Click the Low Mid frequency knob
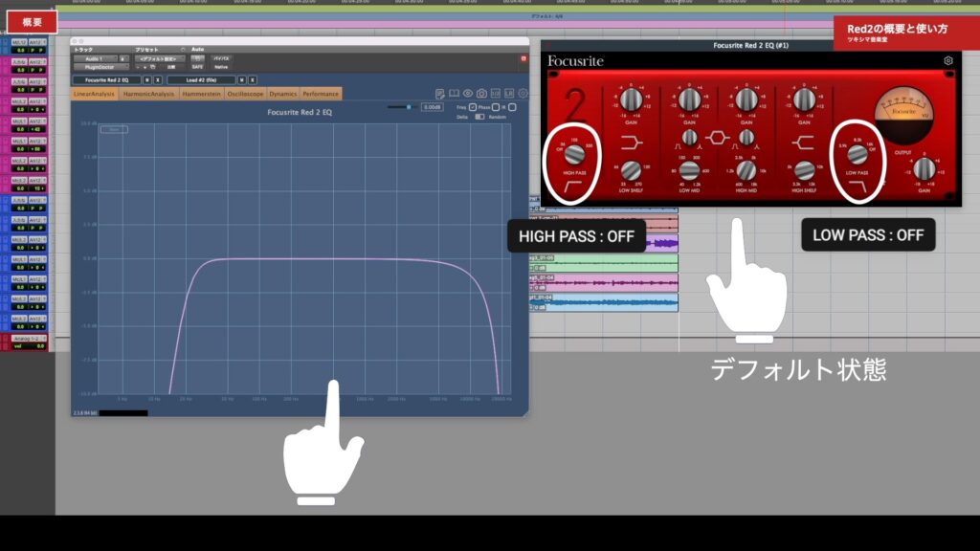 pyautogui.click(x=689, y=170)
